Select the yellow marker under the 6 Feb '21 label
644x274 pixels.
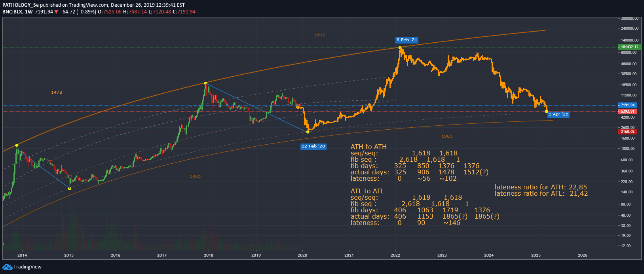tap(400, 48)
